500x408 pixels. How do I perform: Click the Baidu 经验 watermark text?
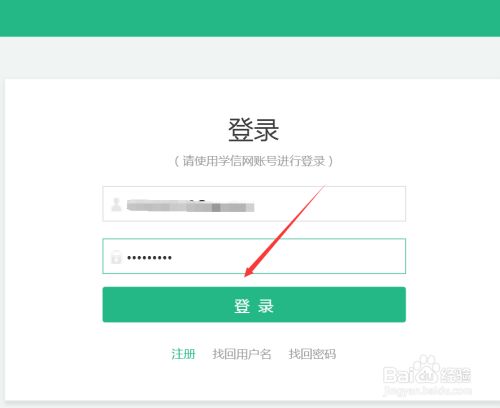tap(456, 375)
